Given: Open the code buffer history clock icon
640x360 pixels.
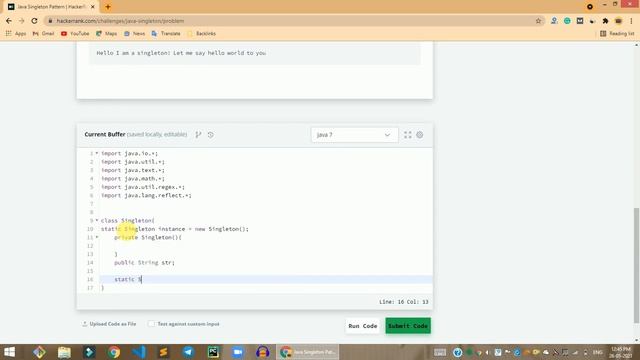Looking at the screenshot, I should [x=211, y=135].
